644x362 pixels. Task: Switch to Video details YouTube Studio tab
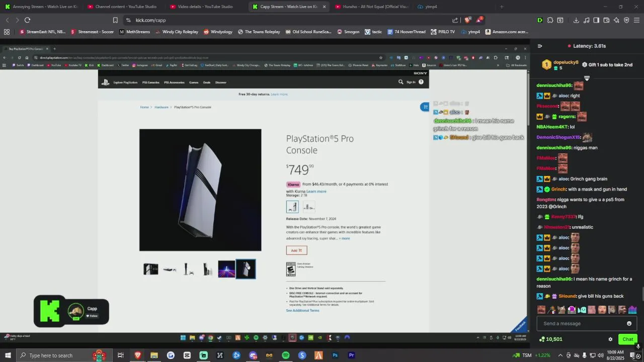(205, 7)
